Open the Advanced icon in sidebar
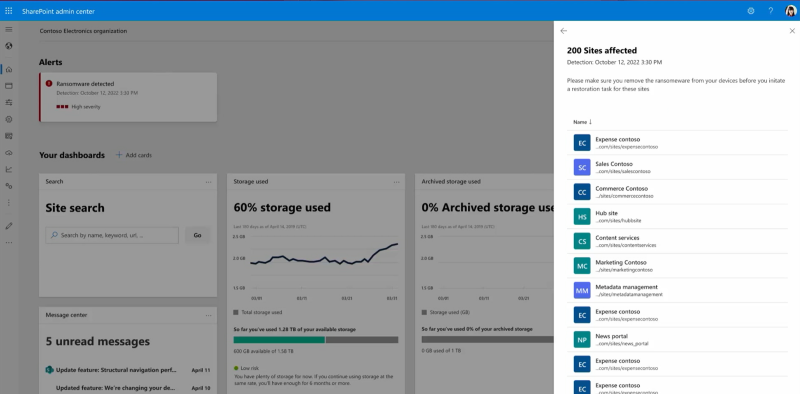Screen dimensions: 800x394 (x=9, y=186)
